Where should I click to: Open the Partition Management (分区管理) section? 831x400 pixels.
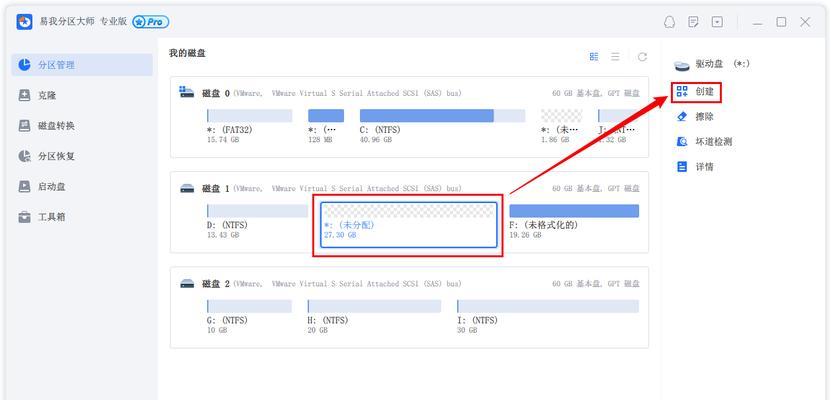[82, 65]
